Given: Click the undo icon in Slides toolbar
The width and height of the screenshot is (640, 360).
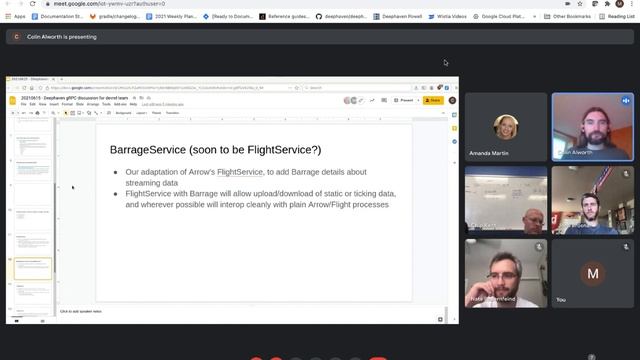Looking at the screenshot, I should point(24,113).
